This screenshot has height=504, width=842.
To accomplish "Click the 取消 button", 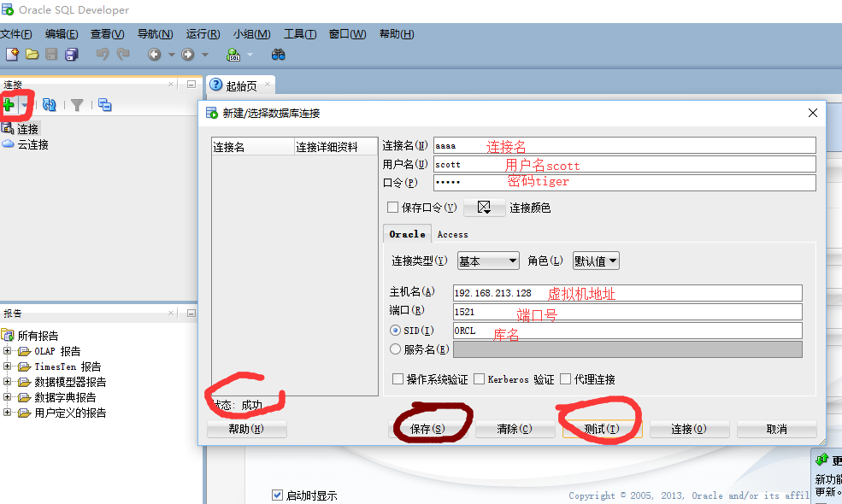I will pyautogui.click(x=776, y=429).
